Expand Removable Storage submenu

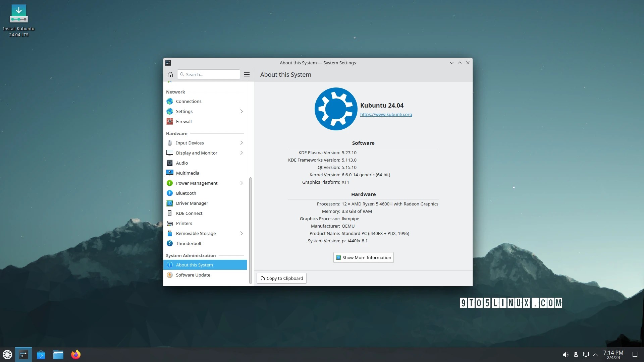click(x=241, y=233)
